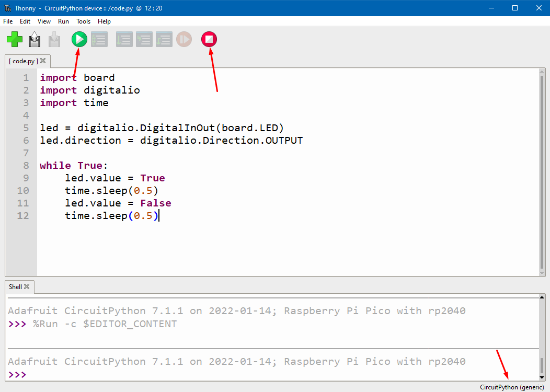Close the code.py tab
Image resolution: width=550 pixels, height=392 pixels.
coord(43,61)
